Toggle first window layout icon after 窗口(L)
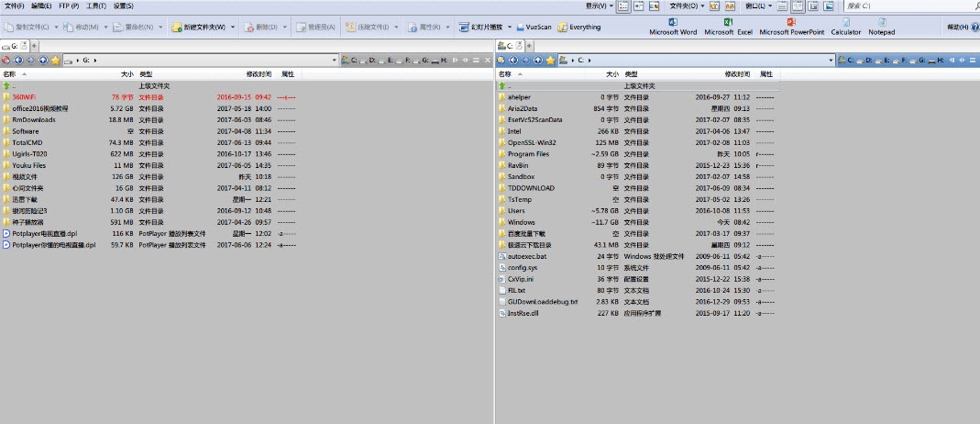Image resolution: width=980 pixels, height=424 pixels. point(783,6)
